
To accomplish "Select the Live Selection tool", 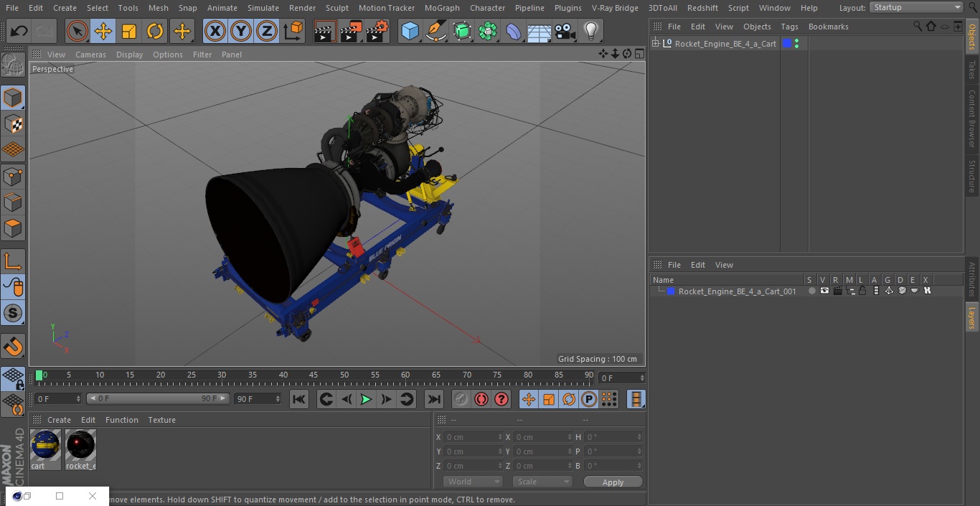I will click(77, 32).
